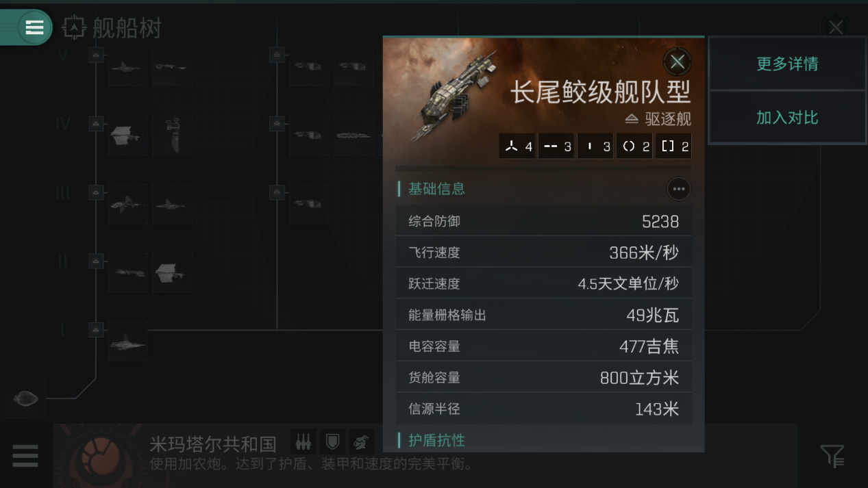Tap the 综合防御 5238 stat row

(544, 221)
